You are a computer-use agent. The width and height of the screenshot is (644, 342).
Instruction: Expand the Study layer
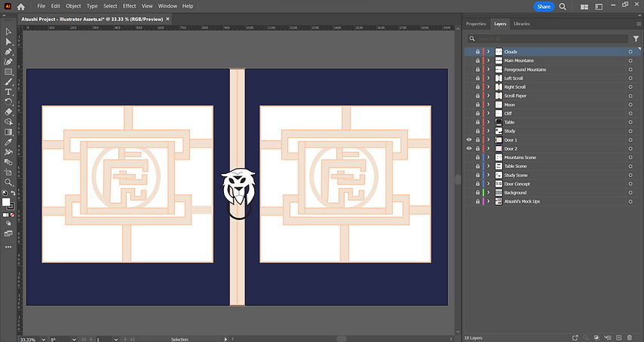(x=489, y=131)
